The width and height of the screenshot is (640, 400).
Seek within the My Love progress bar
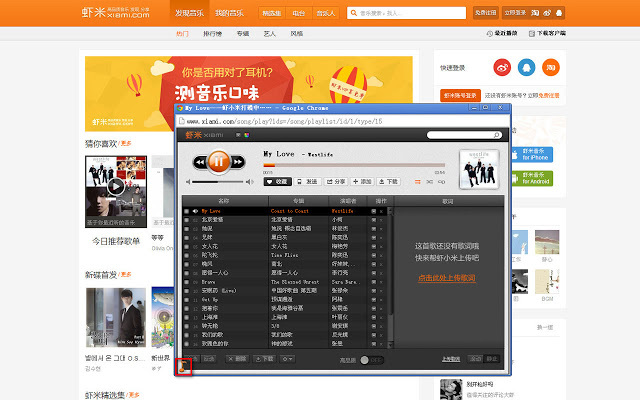tap(354, 165)
